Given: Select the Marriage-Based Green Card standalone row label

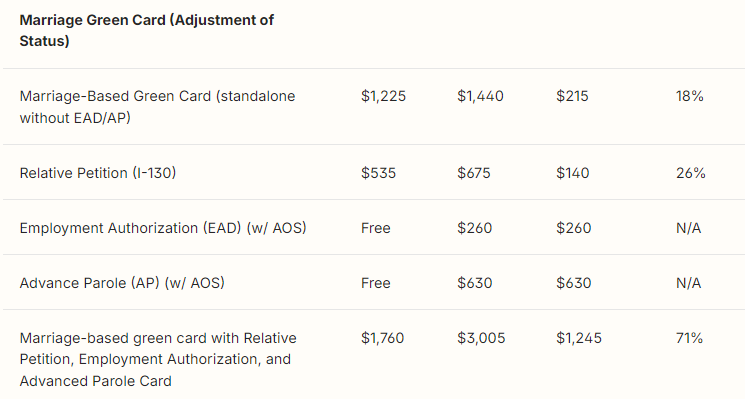Looking at the screenshot, I should (x=157, y=107).
